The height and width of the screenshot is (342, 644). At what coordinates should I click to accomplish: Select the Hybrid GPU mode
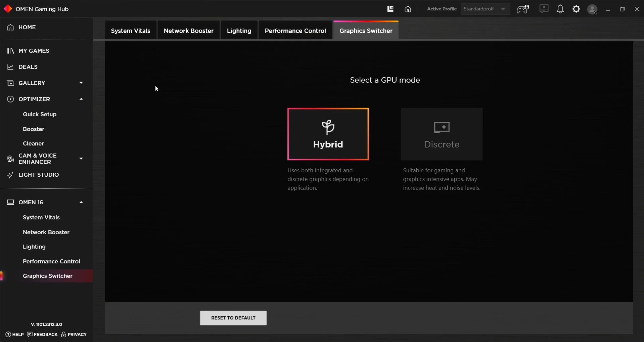328,134
